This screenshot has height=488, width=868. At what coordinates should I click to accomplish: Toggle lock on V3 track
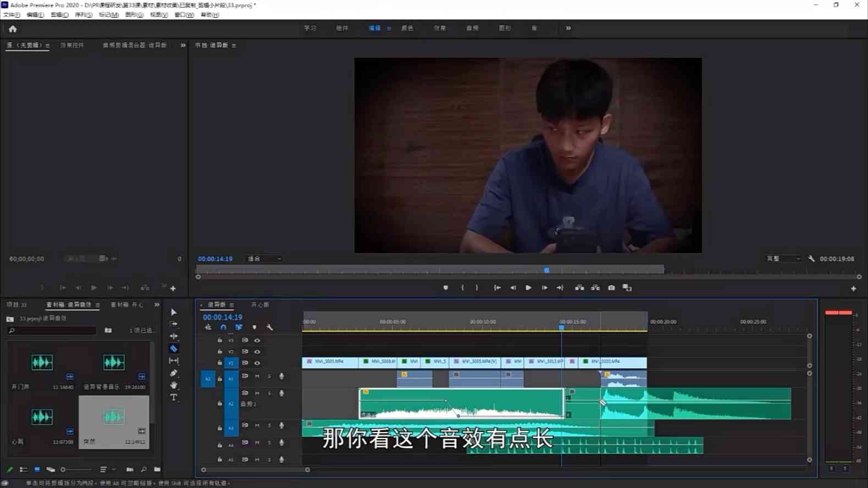[220, 341]
